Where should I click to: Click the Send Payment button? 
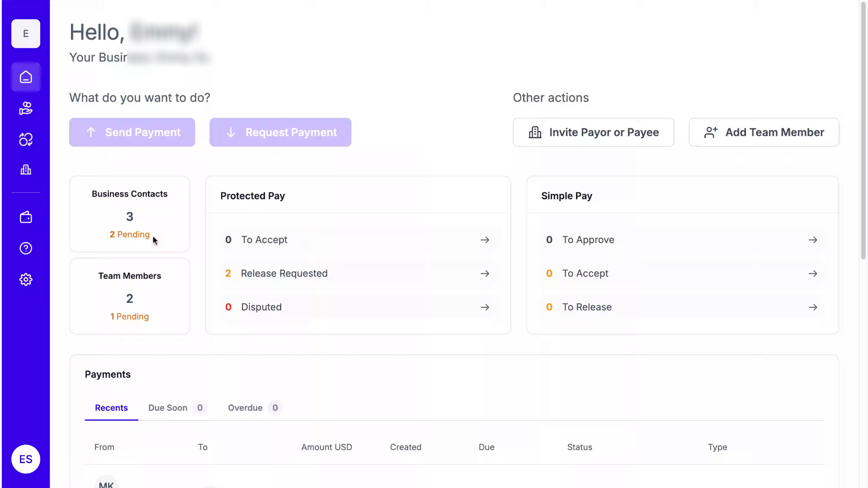pyautogui.click(x=132, y=132)
